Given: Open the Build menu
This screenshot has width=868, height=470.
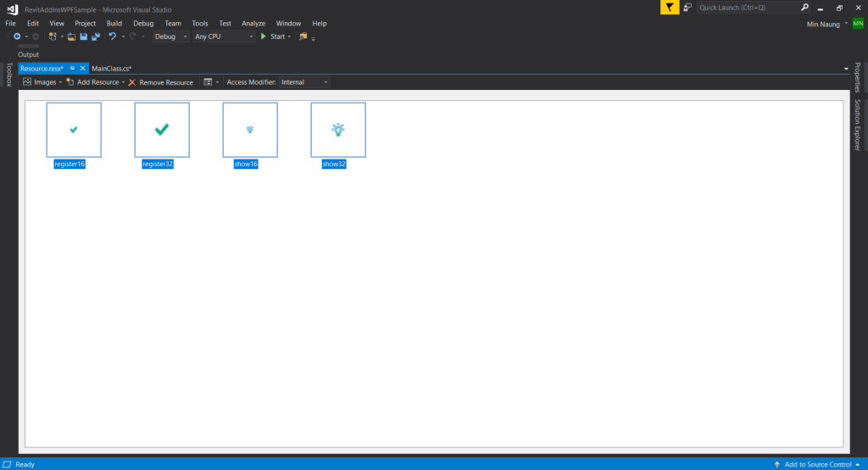Looking at the screenshot, I should click(x=114, y=24).
